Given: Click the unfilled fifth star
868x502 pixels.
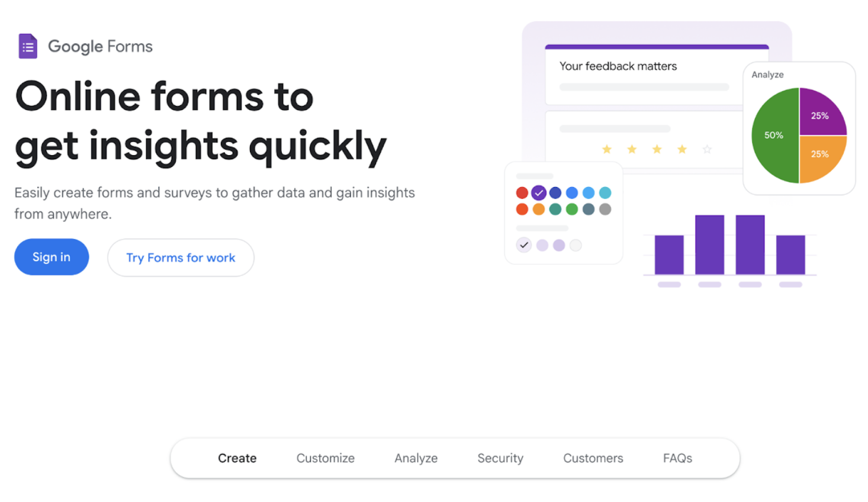Looking at the screenshot, I should 707,149.
